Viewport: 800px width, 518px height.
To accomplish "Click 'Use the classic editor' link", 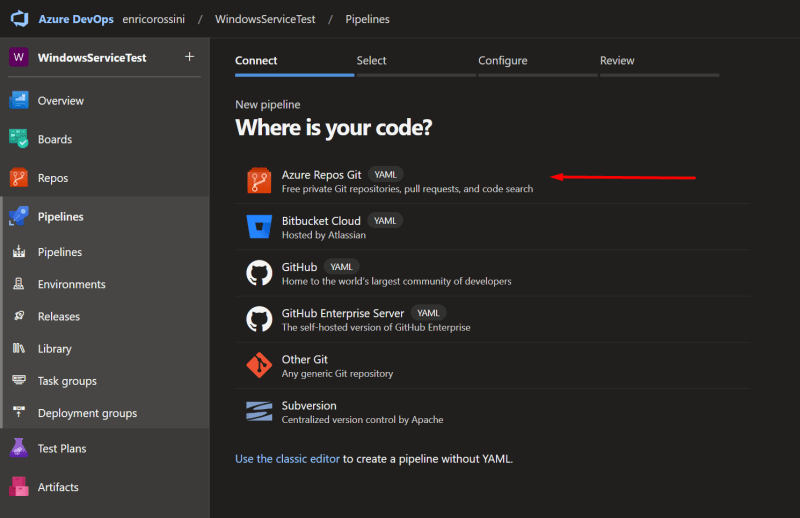I will (x=287, y=459).
